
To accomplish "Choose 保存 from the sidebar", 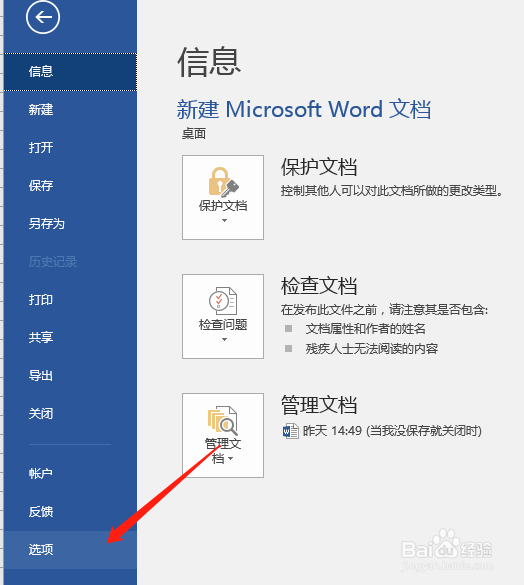I will [x=70, y=186].
